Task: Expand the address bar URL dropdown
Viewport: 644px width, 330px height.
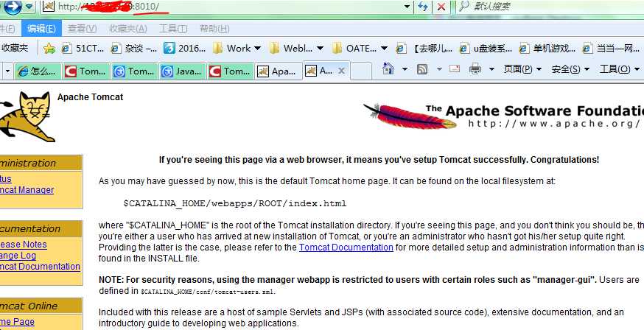Action: point(407,7)
